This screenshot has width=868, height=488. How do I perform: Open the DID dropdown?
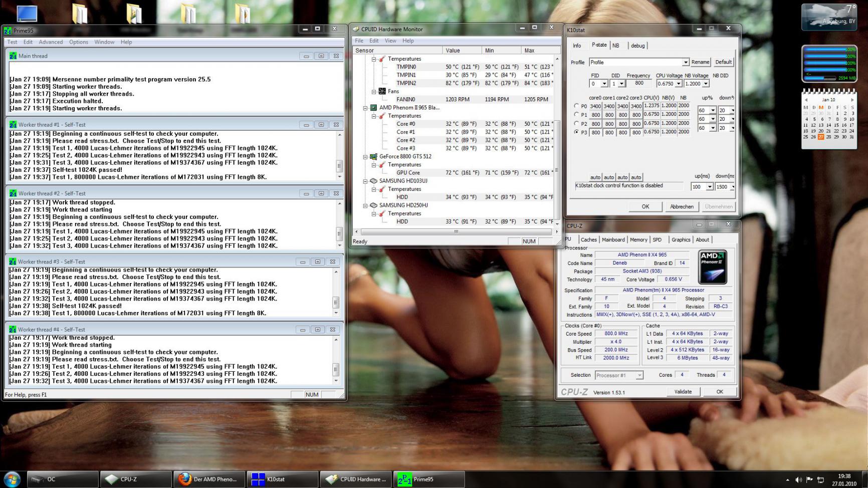[x=621, y=84]
